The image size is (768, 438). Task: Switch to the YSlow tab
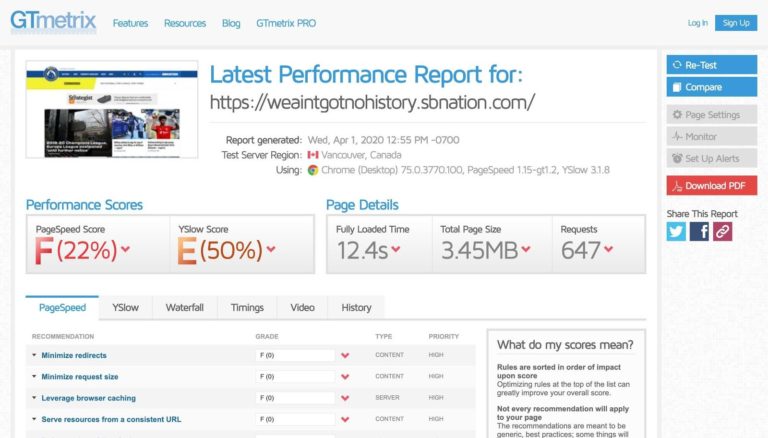[125, 308]
